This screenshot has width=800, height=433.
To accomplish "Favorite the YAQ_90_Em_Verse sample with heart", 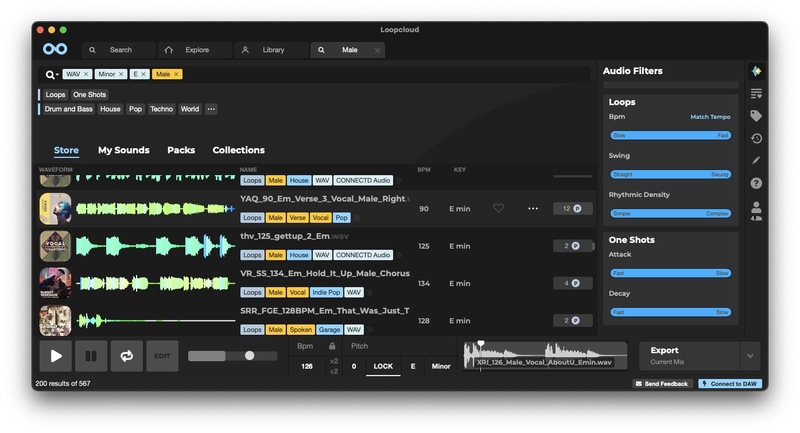I will 498,209.
